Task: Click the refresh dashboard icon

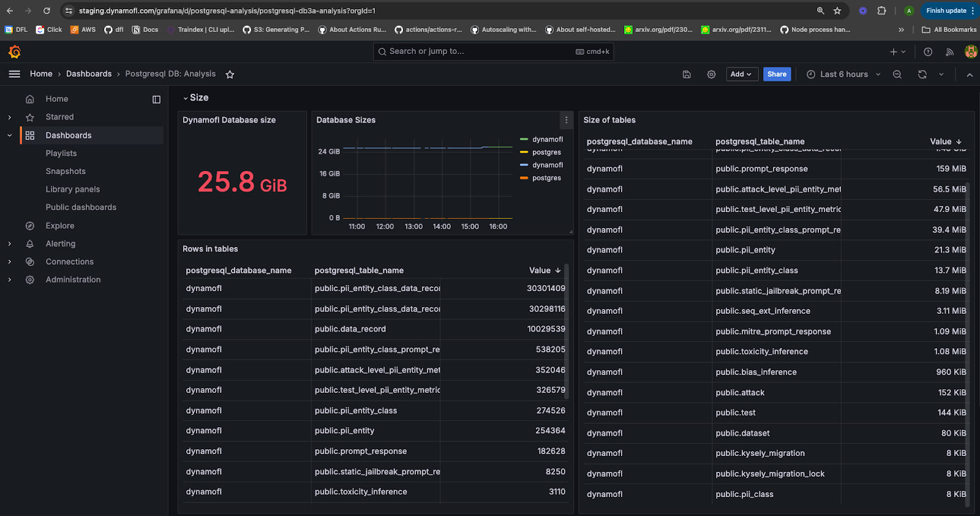Action: (922, 74)
